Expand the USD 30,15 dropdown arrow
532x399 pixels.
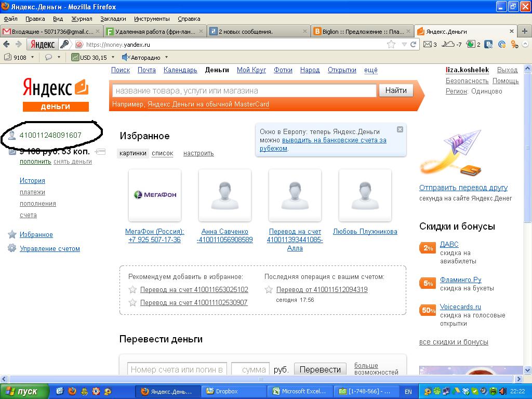(x=113, y=57)
